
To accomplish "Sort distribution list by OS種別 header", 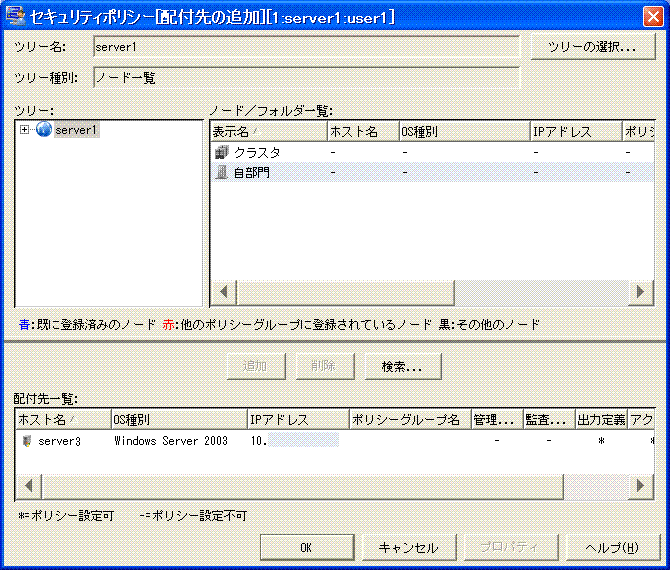I will [179, 419].
